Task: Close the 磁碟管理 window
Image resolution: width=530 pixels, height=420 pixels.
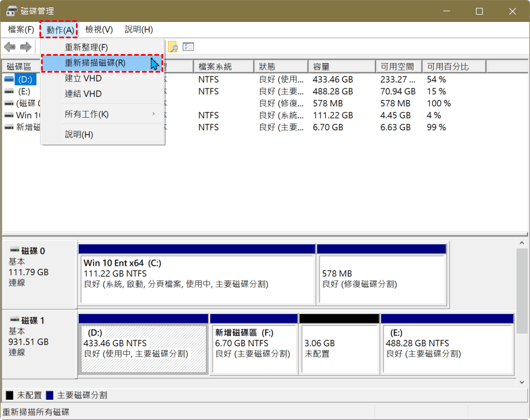Action: click(512, 11)
